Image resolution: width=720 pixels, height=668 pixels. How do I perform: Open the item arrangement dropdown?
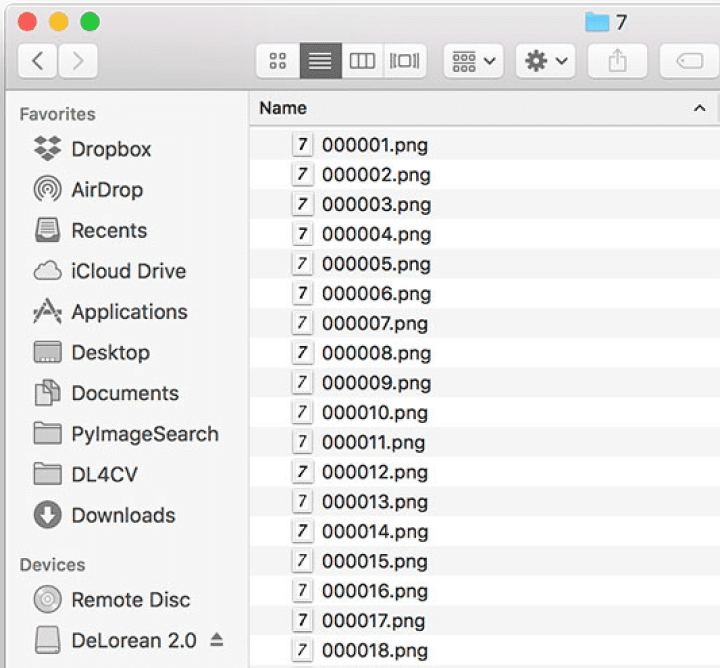pyautogui.click(x=473, y=61)
